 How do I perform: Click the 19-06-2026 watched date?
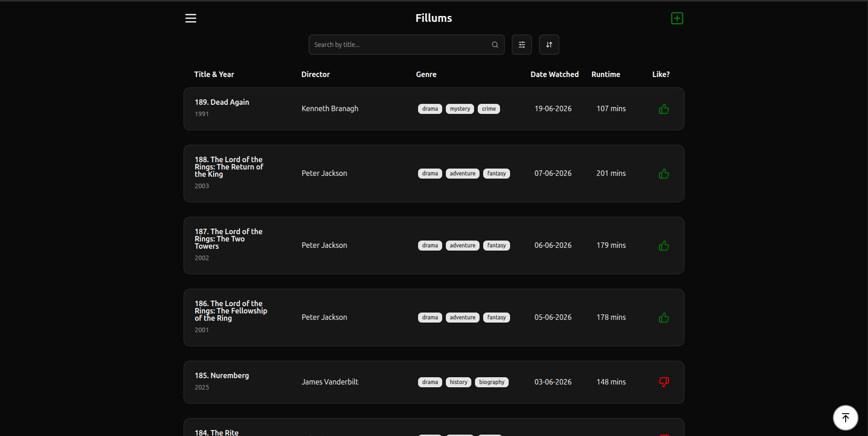pyautogui.click(x=553, y=108)
